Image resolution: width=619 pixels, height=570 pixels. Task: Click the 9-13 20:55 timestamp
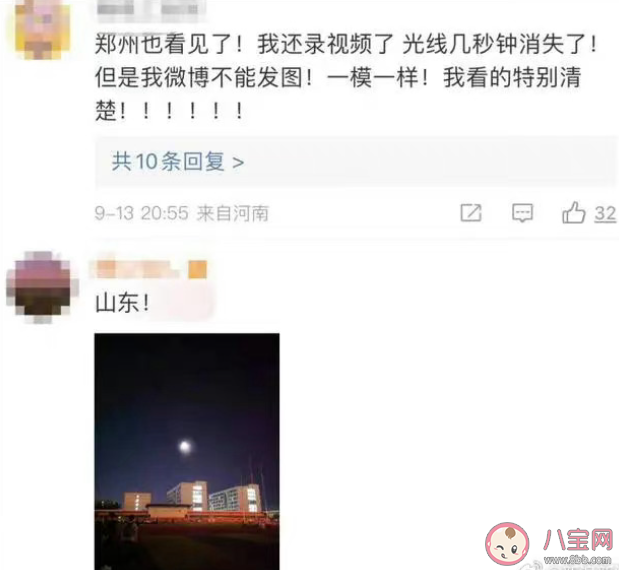(x=141, y=214)
